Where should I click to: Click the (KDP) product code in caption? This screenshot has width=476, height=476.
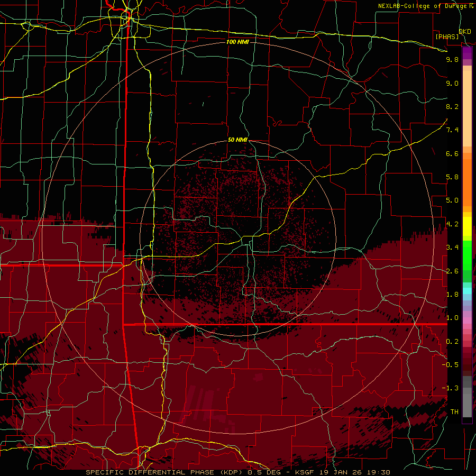[x=231, y=472]
